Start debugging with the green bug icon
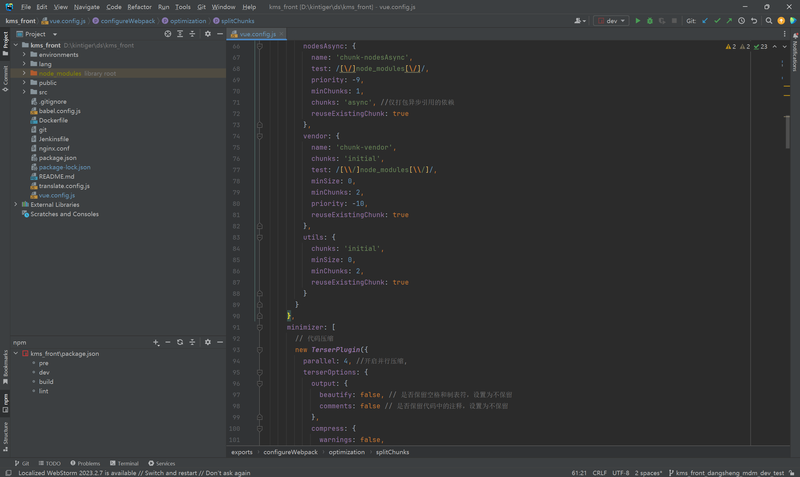The height and width of the screenshot is (477, 800). 650,20
